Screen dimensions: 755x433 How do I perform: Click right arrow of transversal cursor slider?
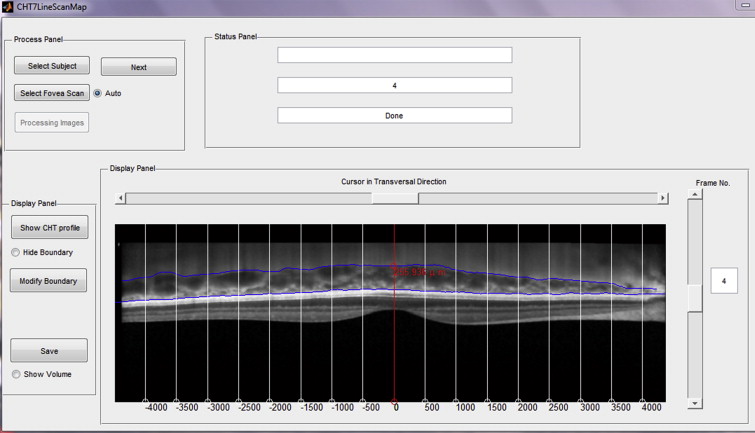[x=662, y=198]
